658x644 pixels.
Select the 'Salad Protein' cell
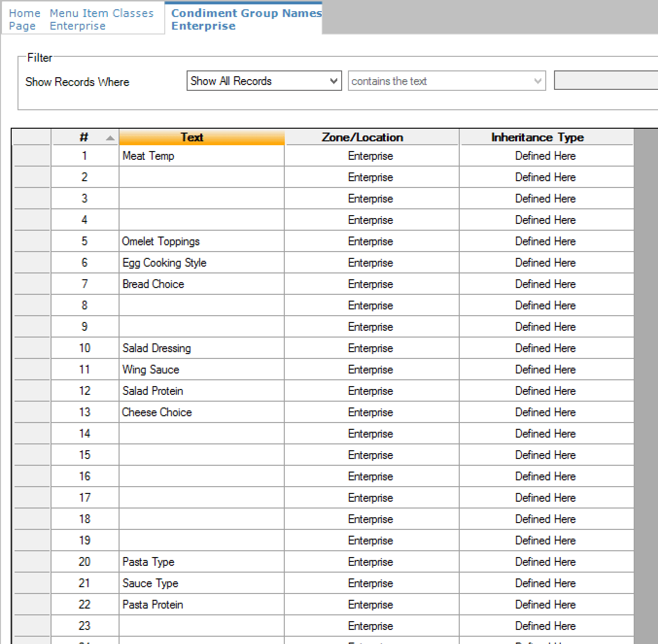[202, 391]
